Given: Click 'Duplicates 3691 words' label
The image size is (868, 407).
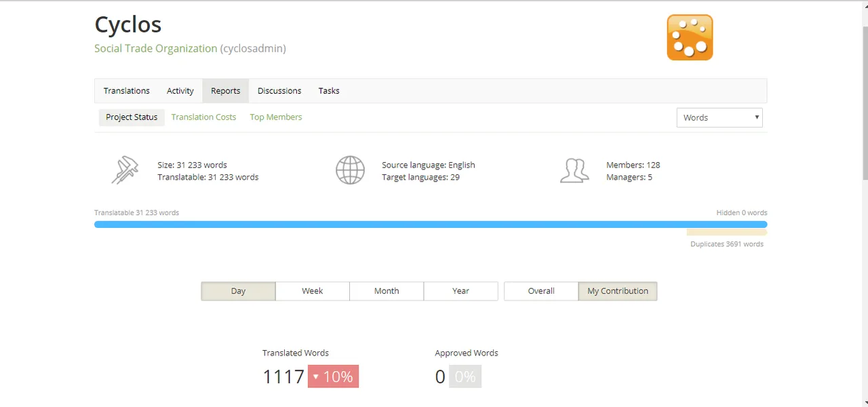Looking at the screenshot, I should [727, 244].
